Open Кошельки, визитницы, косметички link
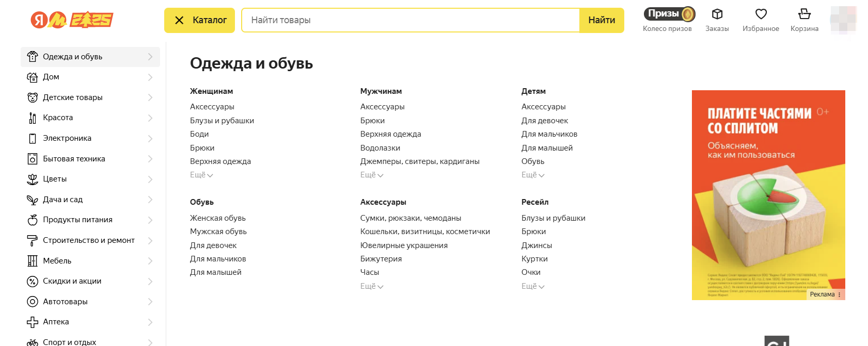868x346 pixels. [425, 232]
